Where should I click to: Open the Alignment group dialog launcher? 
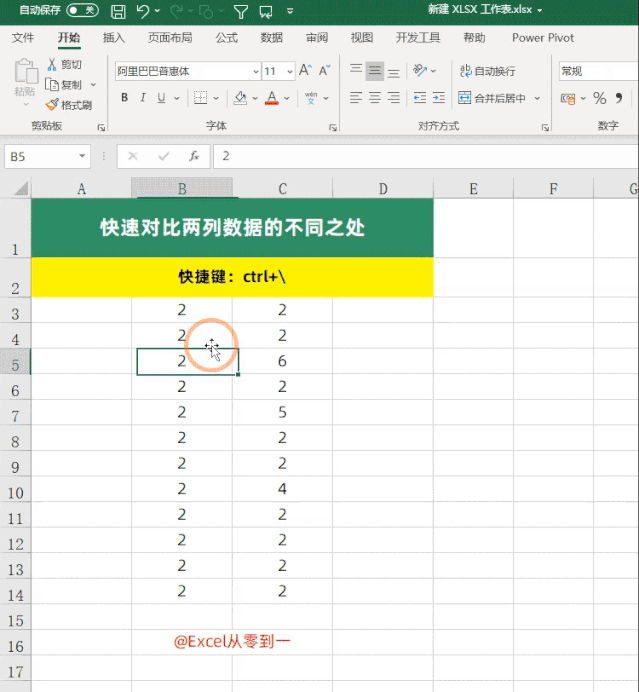click(545, 128)
